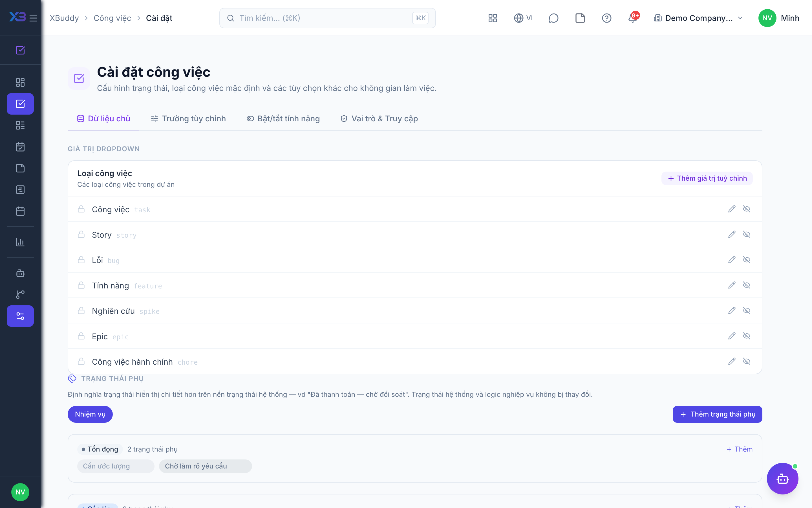Open the VI language selector
This screenshot has height=508, width=812.
point(523,18)
